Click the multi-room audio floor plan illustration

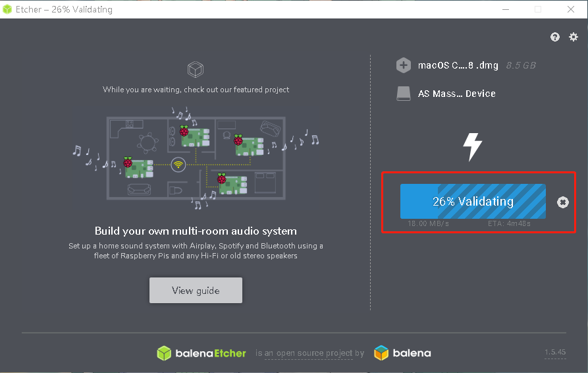[196, 158]
